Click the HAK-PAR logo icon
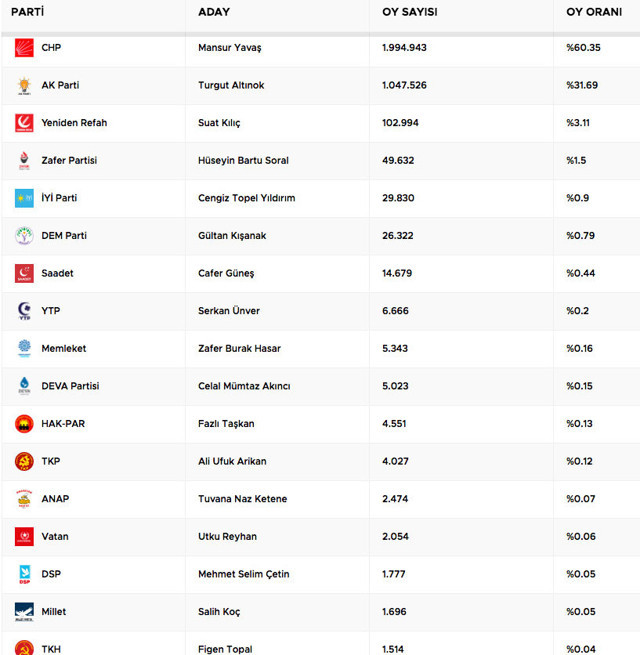This screenshot has height=655, width=640. (24, 424)
